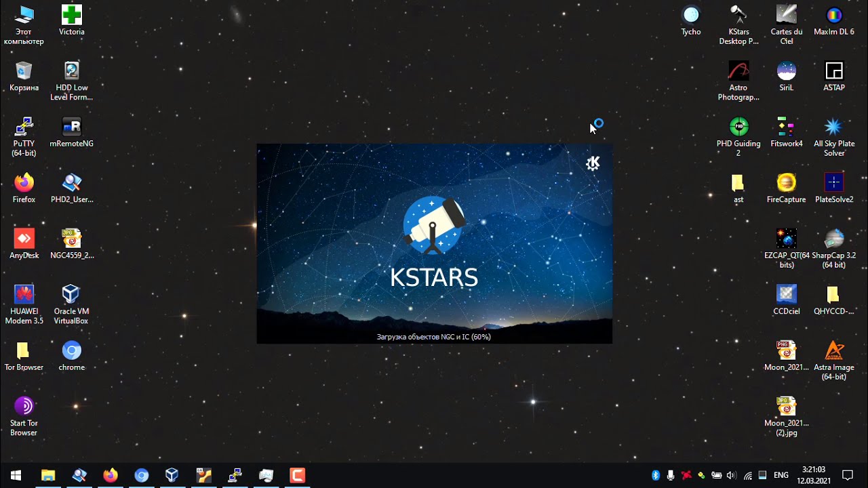
Task: Open VirtualBox cube taskbar icon
Action: [x=172, y=475]
